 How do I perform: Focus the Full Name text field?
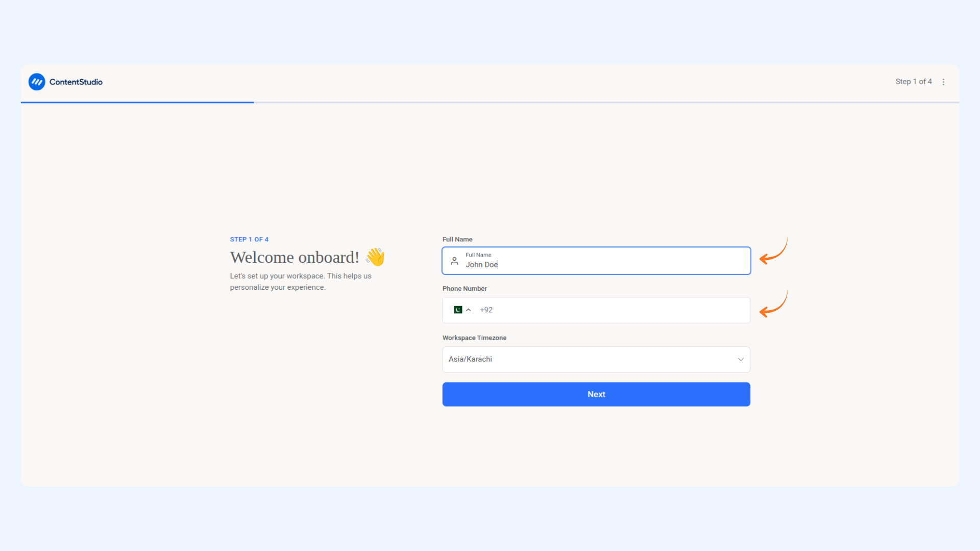tap(596, 261)
